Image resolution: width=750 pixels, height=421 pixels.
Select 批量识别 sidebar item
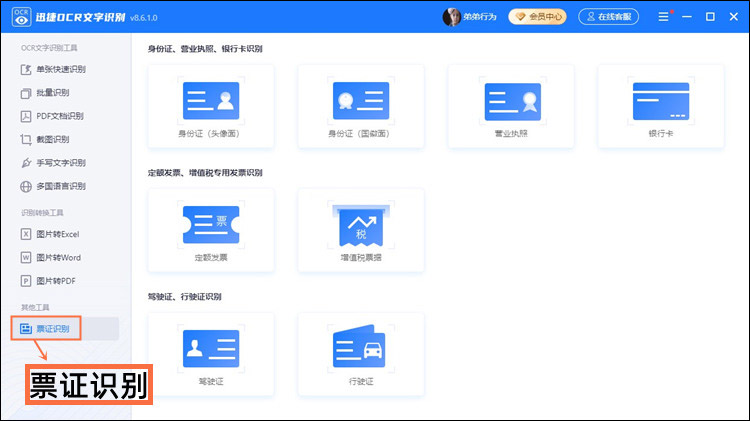[x=45, y=93]
